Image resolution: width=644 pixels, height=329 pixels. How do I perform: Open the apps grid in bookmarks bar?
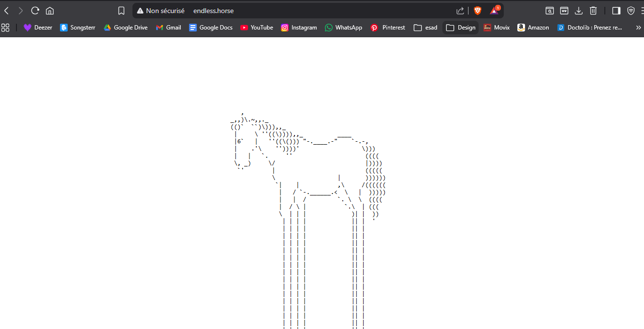[x=5, y=28]
